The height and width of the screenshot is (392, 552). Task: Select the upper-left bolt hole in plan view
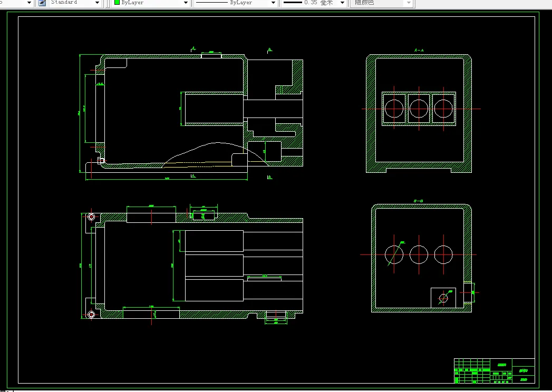[91, 217]
